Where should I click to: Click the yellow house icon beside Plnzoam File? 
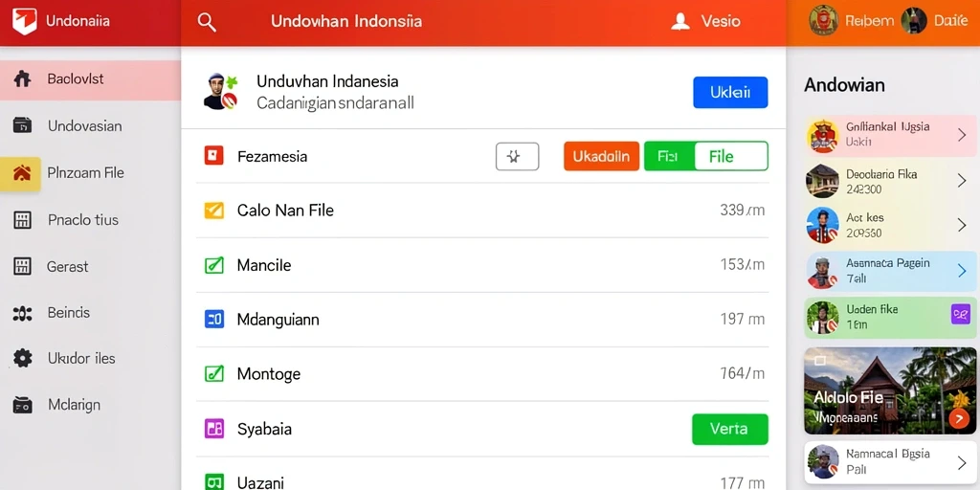coord(21,173)
